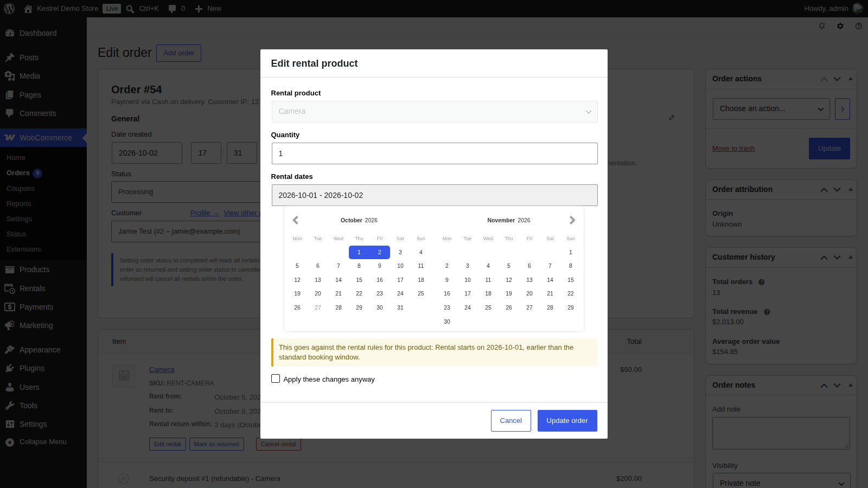Toggle the Customer history panel collapse arrow
The height and width of the screenshot is (488, 868).
pos(851,258)
